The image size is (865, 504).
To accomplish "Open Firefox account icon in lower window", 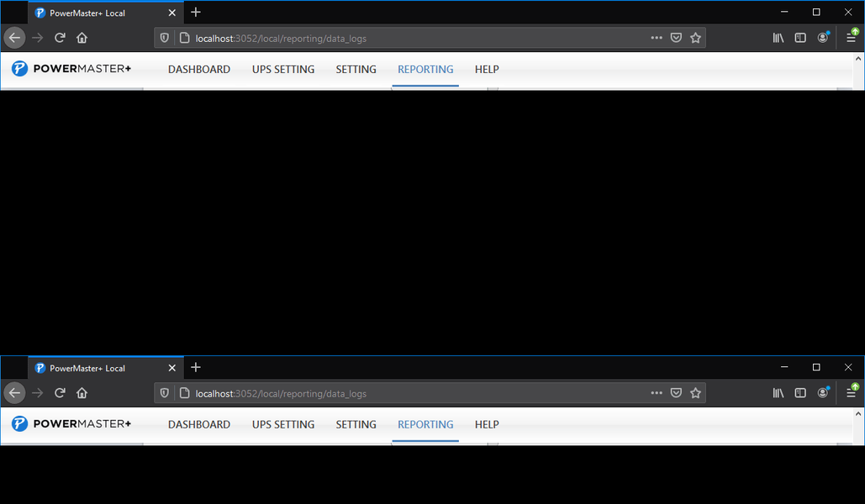I will click(x=823, y=392).
